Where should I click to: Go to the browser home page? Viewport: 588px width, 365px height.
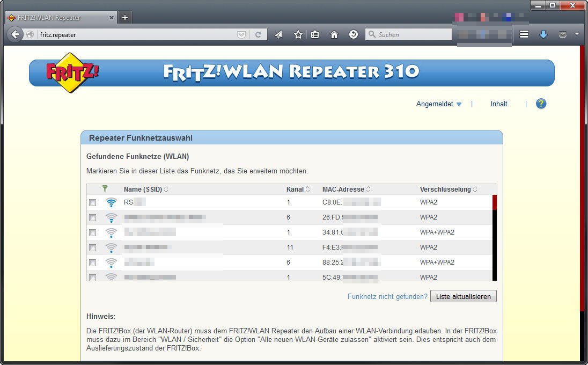coord(334,34)
